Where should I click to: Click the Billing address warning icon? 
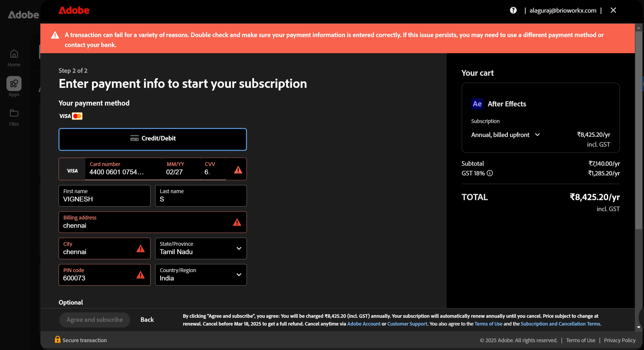point(237,222)
